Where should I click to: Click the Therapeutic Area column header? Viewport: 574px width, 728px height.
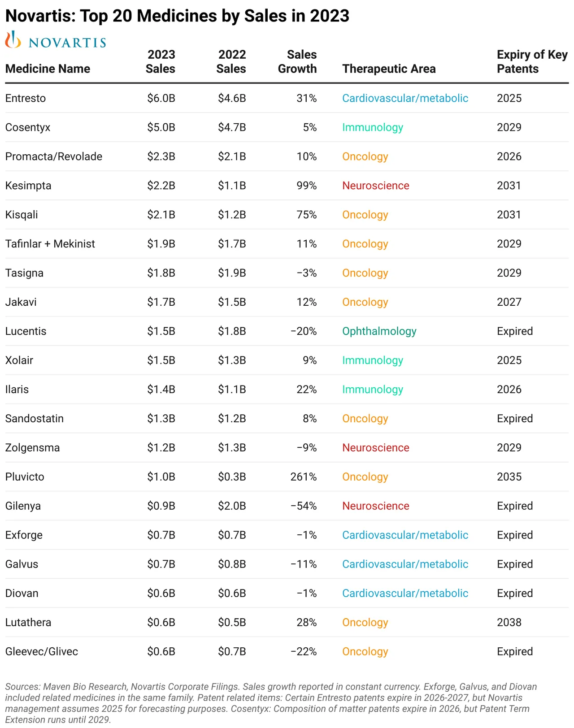(x=389, y=69)
